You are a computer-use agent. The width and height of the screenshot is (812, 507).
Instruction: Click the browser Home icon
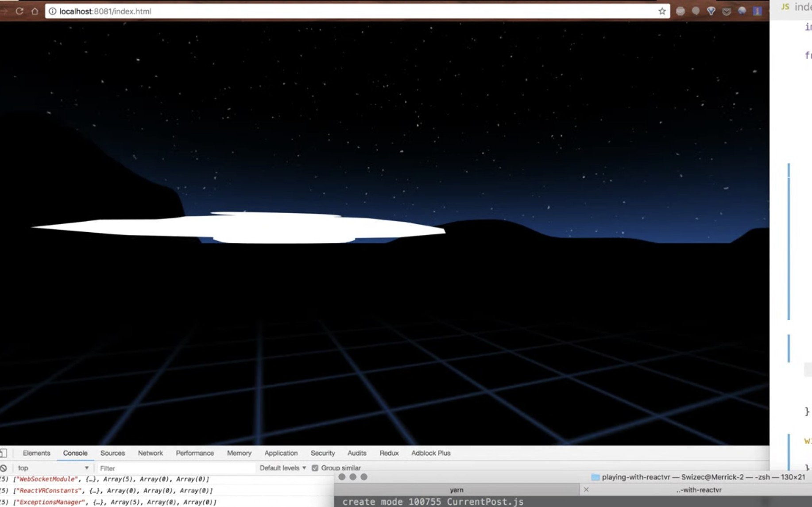tap(35, 11)
